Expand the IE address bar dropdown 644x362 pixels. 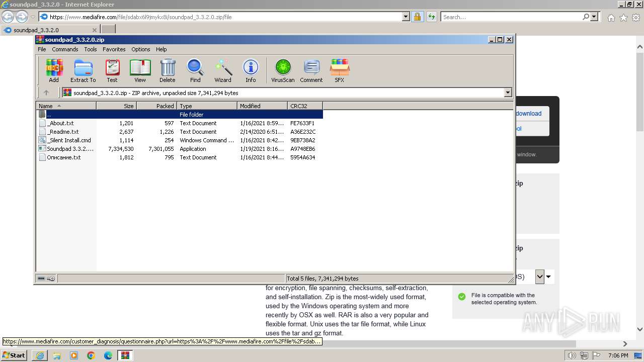406,17
